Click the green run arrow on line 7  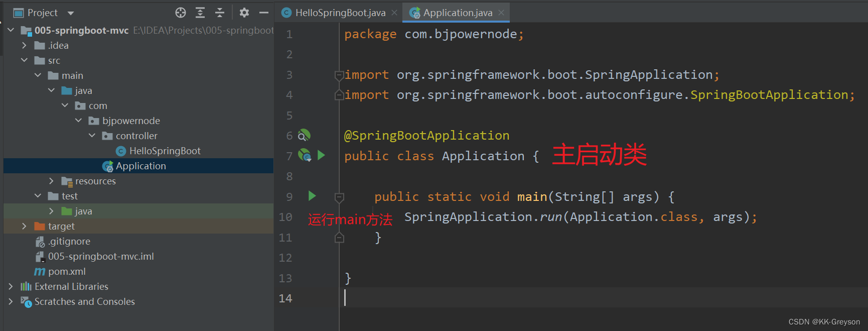click(322, 155)
